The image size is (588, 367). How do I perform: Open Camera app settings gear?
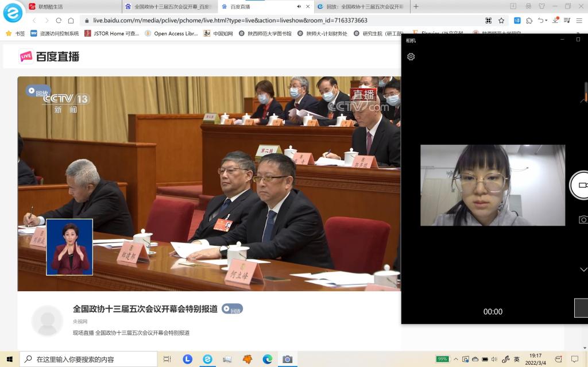tap(411, 57)
